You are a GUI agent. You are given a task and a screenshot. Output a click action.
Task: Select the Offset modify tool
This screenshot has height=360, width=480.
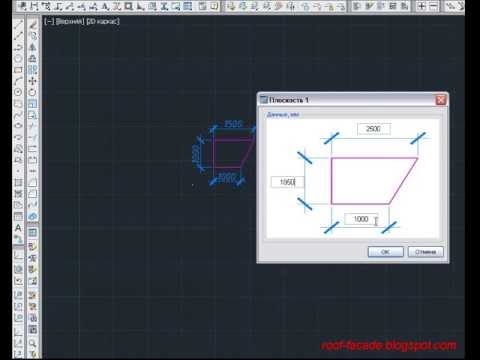[x=33, y=58]
